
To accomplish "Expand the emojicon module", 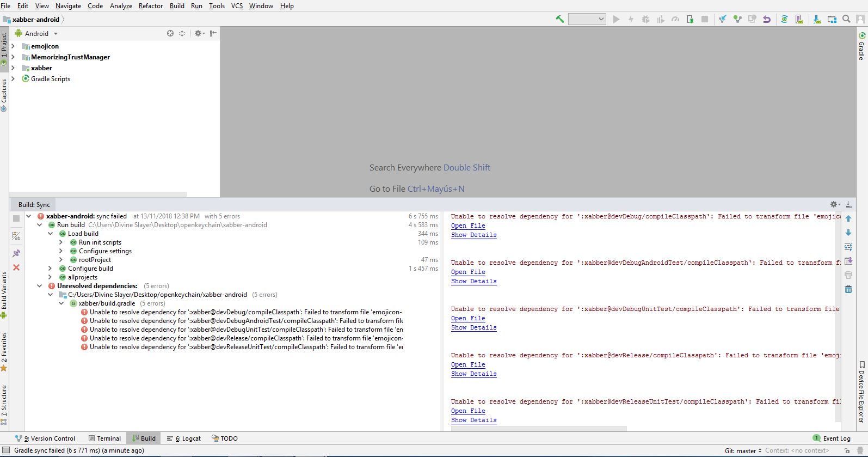I will pos(14,46).
